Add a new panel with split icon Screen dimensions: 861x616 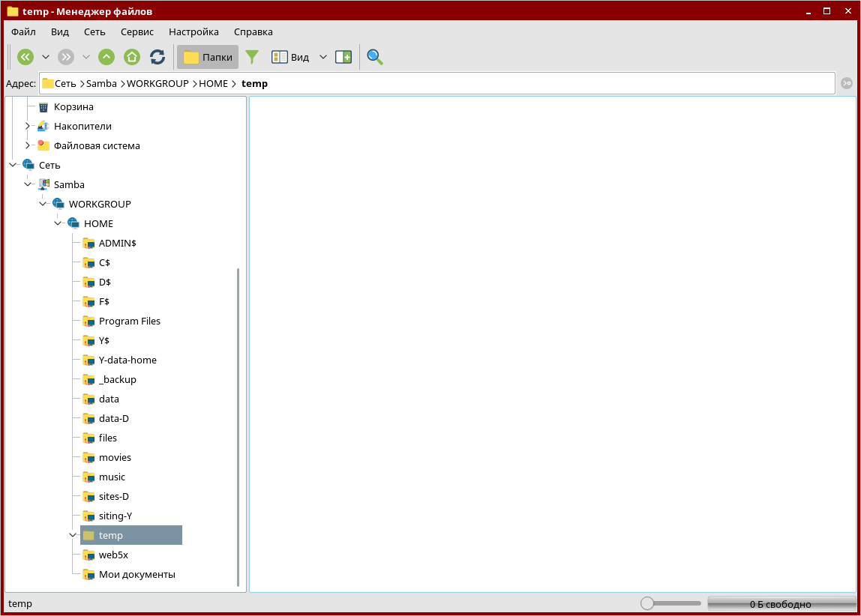pos(343,57)
